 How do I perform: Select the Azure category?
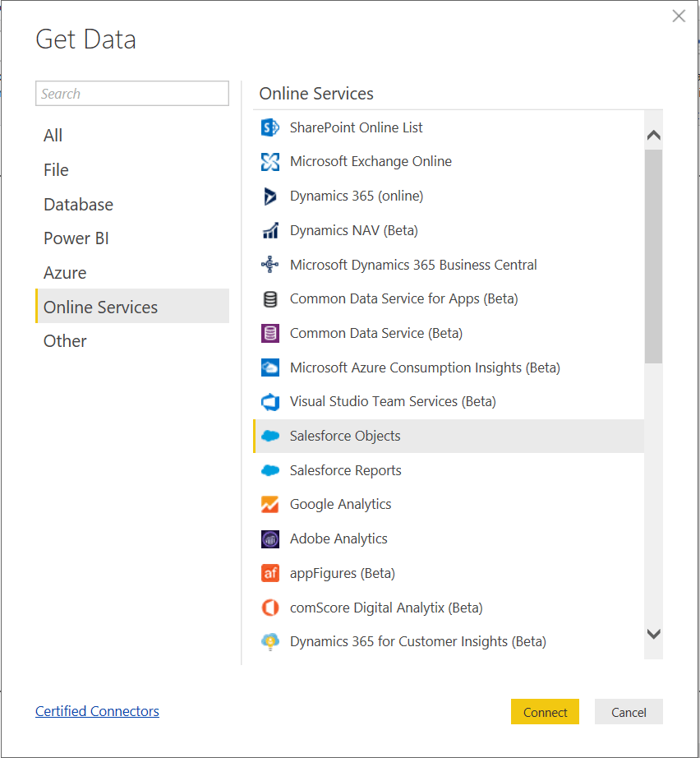pyautogui.click(x=65, y=273)
